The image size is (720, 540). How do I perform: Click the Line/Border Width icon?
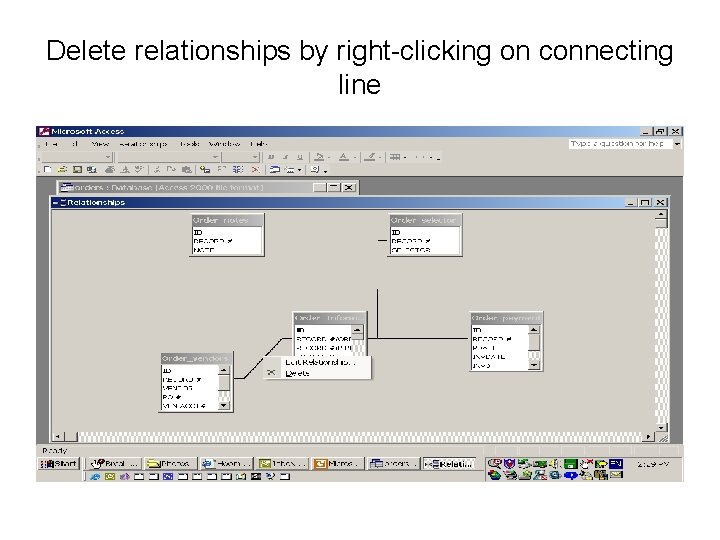[395, 157]
